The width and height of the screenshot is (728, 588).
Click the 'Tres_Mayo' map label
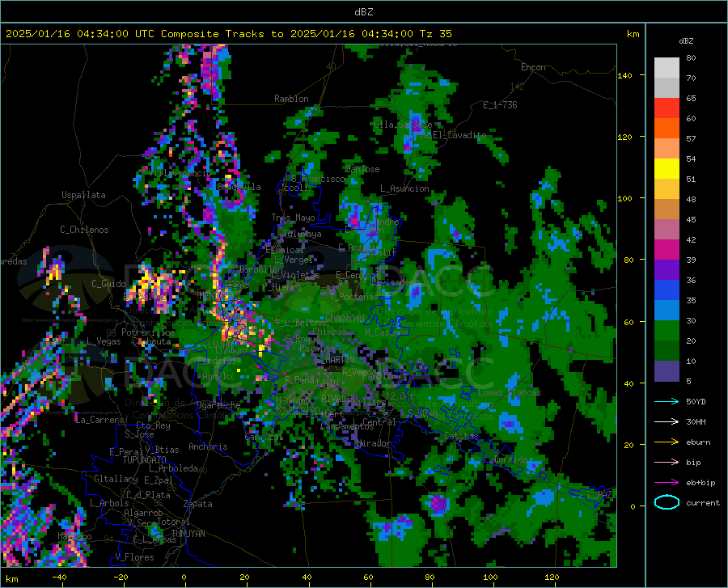pyautogui.click(x=293, y=218)
